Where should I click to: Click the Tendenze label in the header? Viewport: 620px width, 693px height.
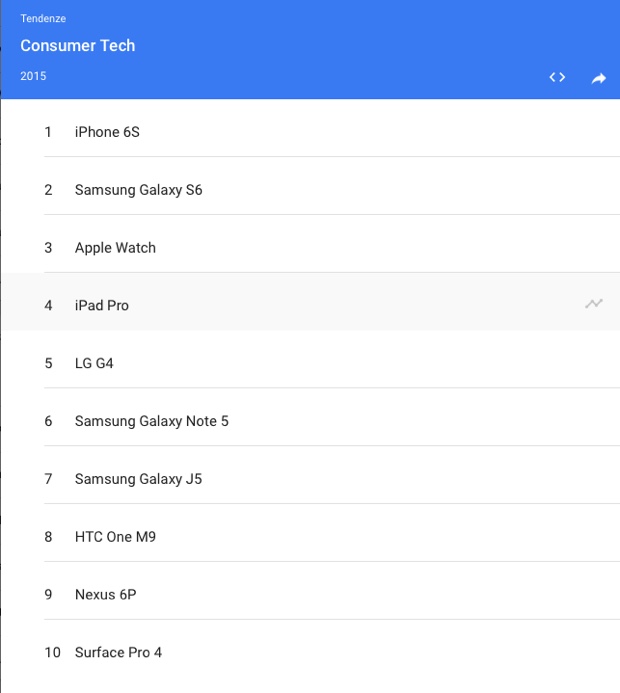pos(43,19)
